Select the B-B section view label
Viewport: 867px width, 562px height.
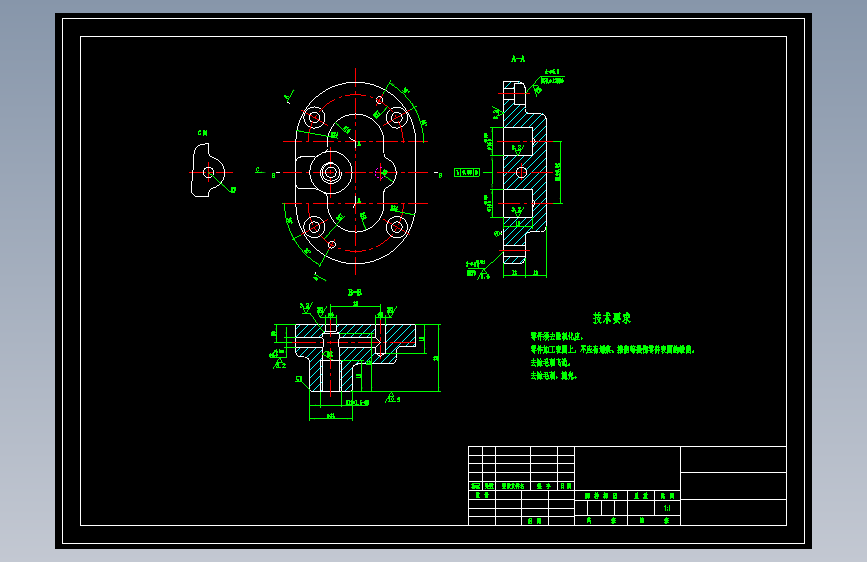pos(354,293)
